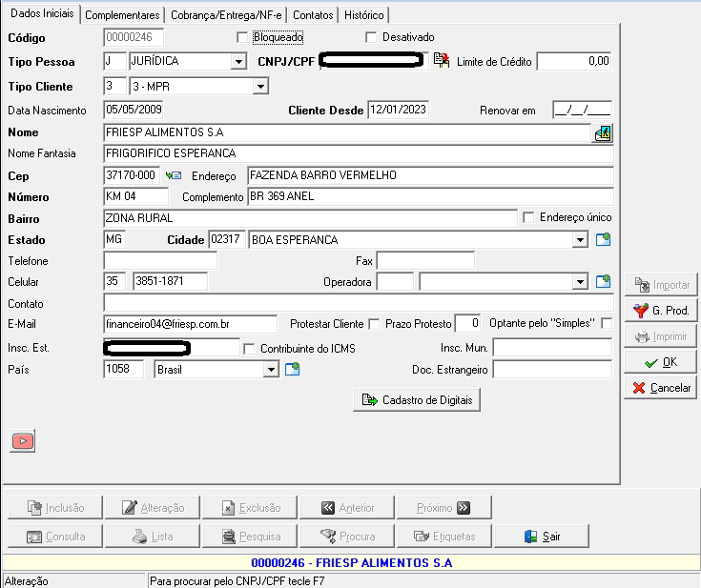Image resolution: width=701 pixels, height=588 pixels.
Task: Click the Celular number field 3851-1871
Action: point(170,281)
